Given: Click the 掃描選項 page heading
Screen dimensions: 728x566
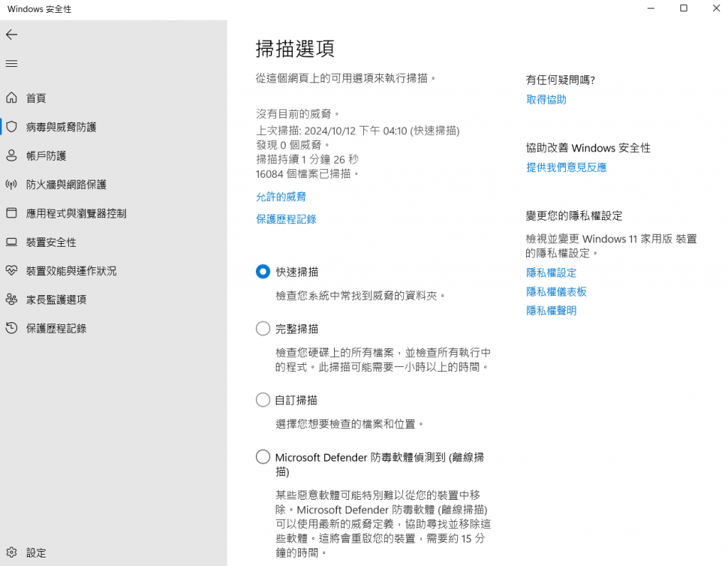Looking at the screenshot, I should click(x=295, y=48).
